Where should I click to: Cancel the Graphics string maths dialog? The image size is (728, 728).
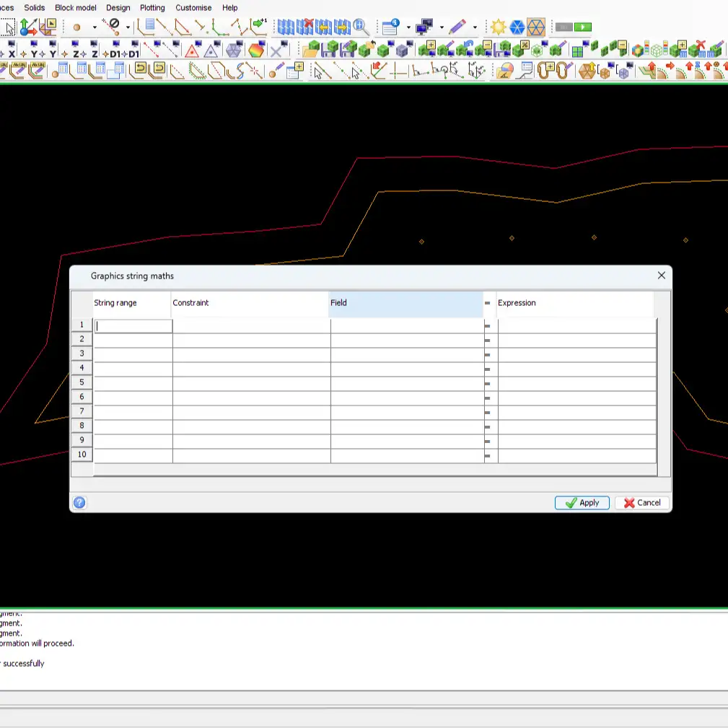pyautogui.click(x=643, y=502)
